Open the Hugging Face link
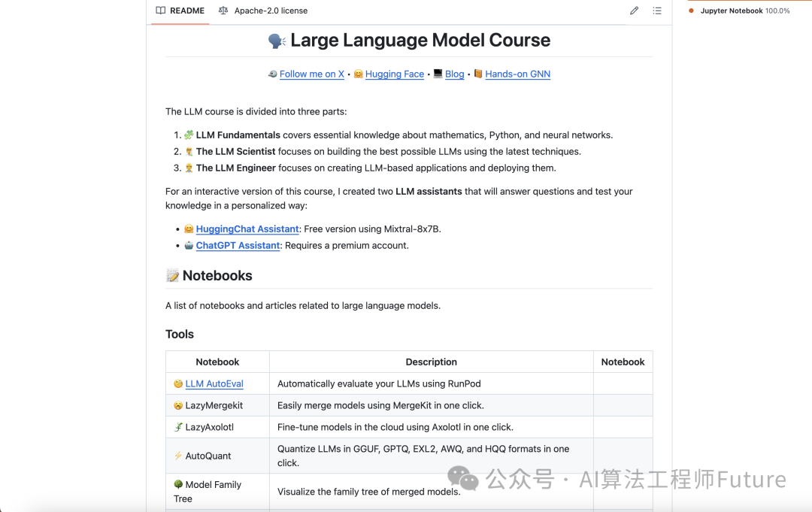812x512 pixels. (x=395, y=74)
